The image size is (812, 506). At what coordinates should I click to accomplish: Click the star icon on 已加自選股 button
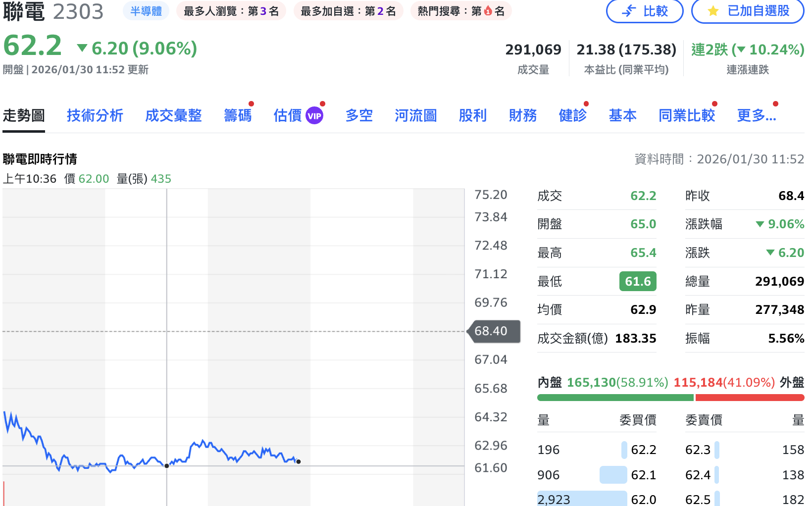tap(713, 11)
